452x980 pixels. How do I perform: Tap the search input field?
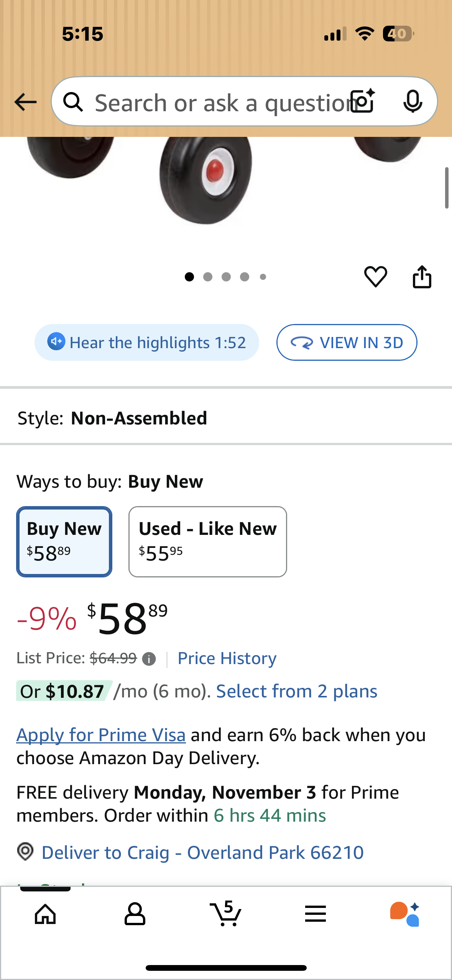tap(219, 103)
